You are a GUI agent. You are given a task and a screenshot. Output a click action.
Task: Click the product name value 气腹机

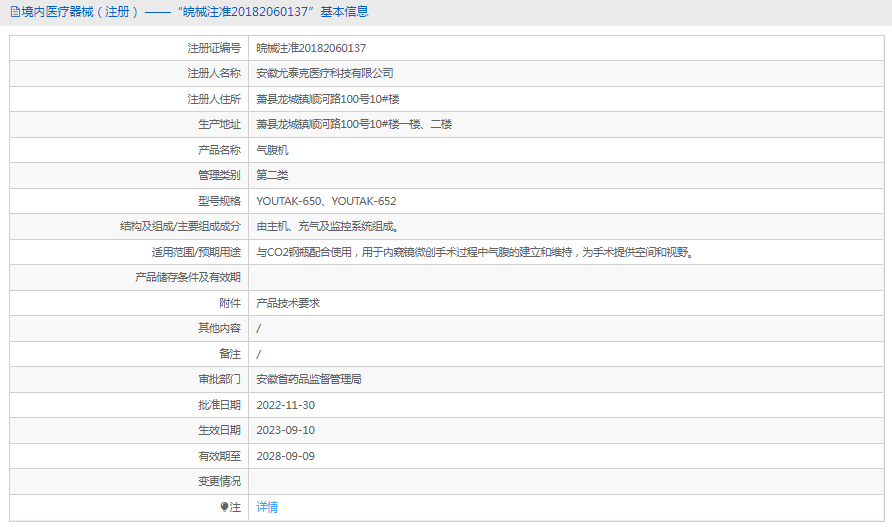(272, 150)
